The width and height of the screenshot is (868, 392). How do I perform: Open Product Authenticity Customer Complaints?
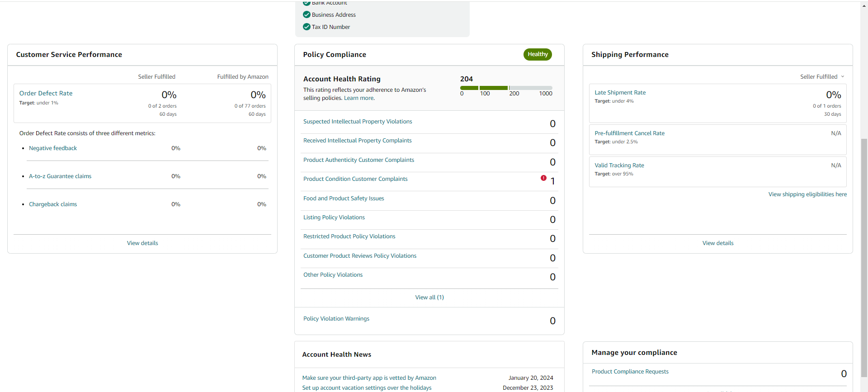tap(359, 160)
